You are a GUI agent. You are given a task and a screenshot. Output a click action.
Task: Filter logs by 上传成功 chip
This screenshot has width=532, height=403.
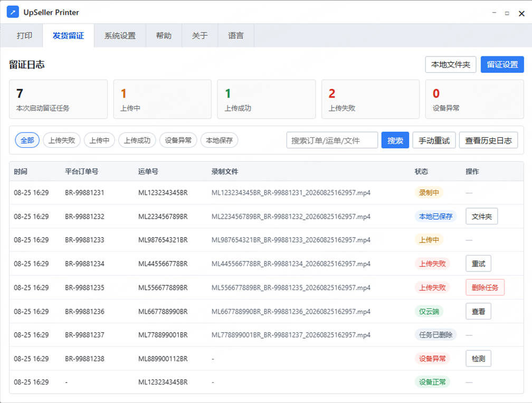click(137, 140)
